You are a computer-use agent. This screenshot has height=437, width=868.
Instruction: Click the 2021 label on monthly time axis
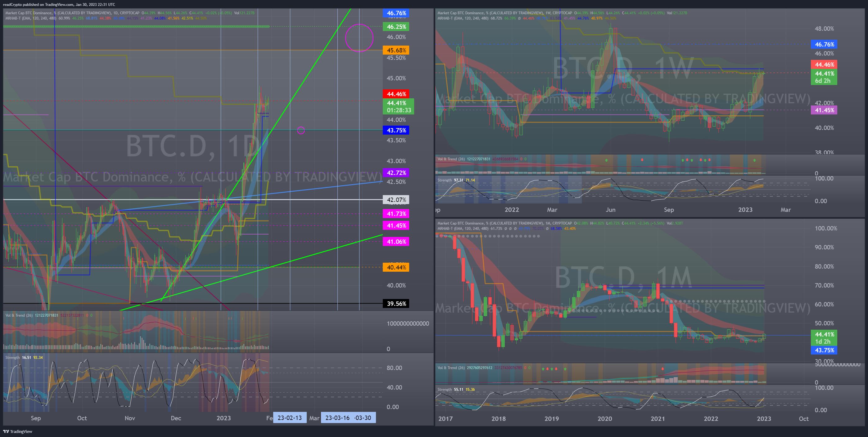tap(658, 419)
